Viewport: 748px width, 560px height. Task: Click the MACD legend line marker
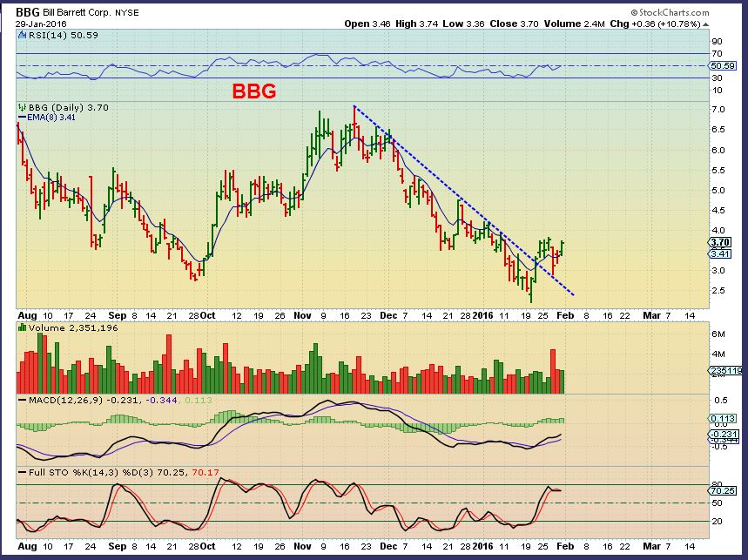[x=22, y=401]
